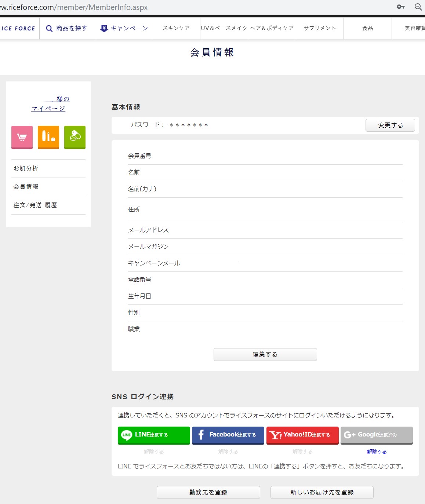
Task: Click the orange bottles icon
Action: click(x=48, y=137)
